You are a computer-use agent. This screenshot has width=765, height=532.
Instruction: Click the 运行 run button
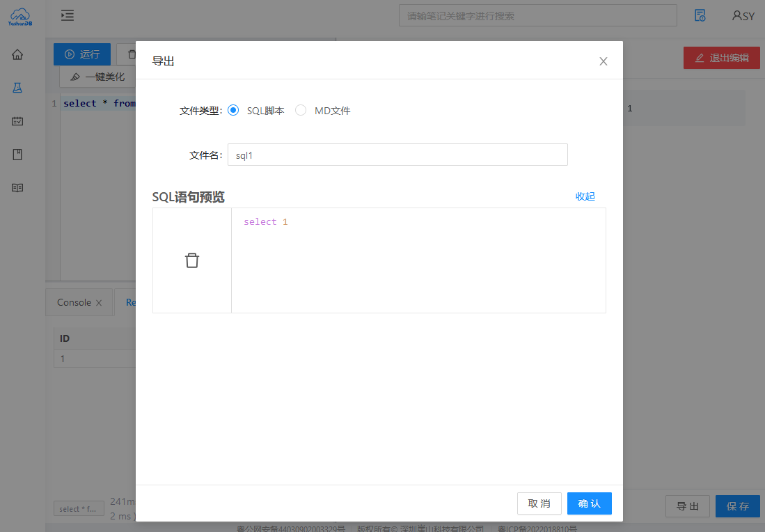(x=82, y=54)
